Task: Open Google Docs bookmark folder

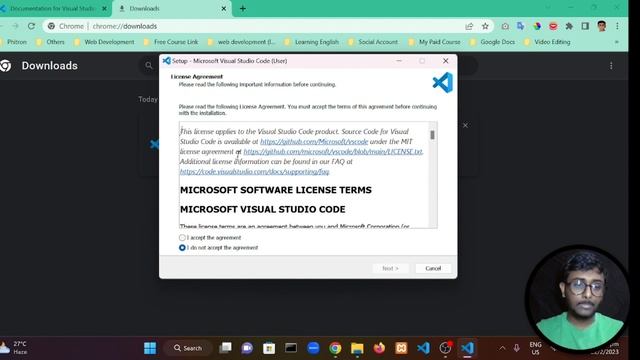Action: pyautogui.click(x=492, y=42)
